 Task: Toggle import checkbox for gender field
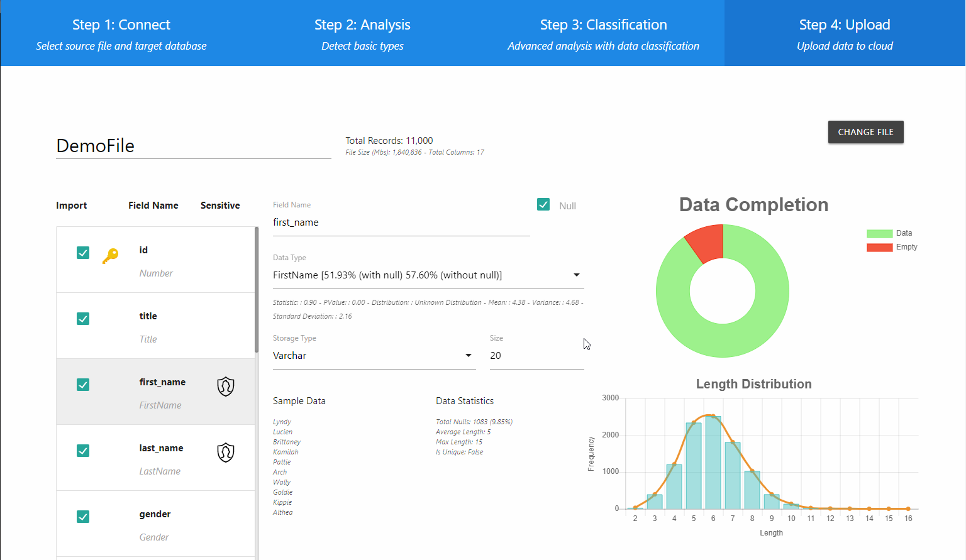pos(83,517)
